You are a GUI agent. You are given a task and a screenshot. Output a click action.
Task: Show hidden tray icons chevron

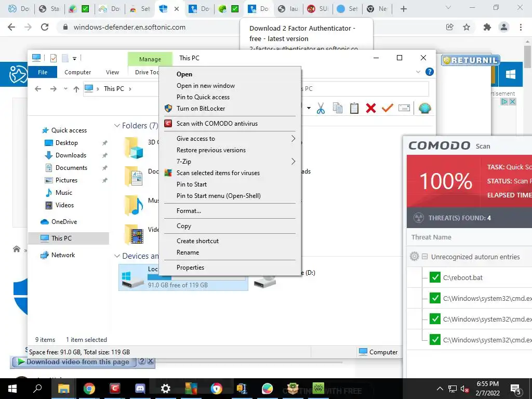click(x=440, y=389)
